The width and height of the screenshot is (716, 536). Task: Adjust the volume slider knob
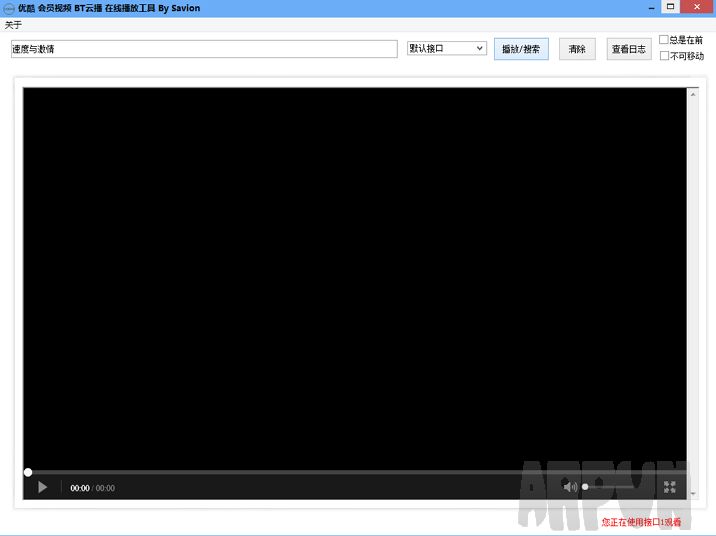pos(586,487)
